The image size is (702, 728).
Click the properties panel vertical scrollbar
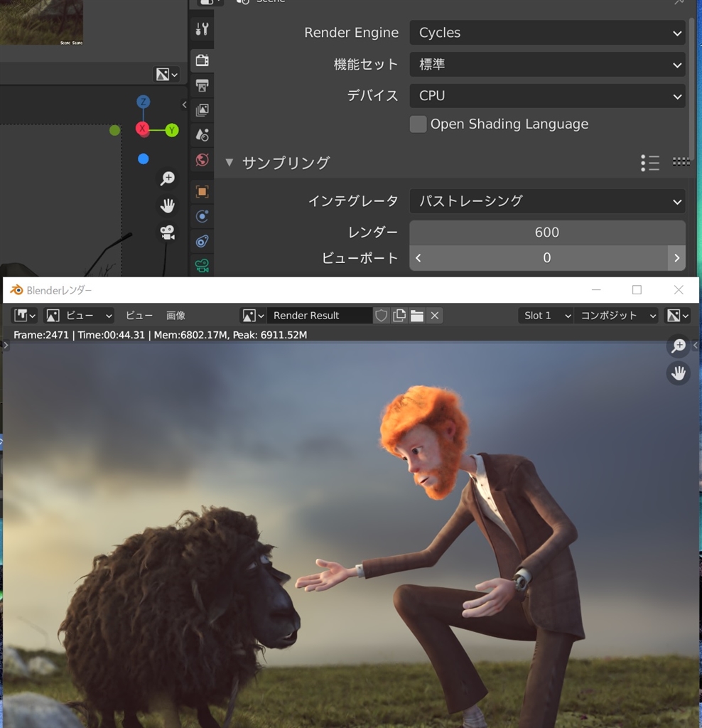[691, 89]
